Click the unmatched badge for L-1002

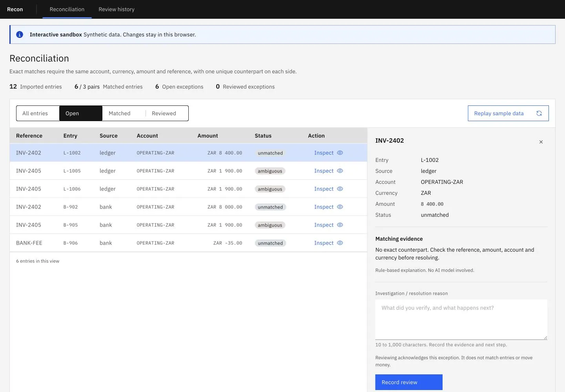tap(270, 153)
